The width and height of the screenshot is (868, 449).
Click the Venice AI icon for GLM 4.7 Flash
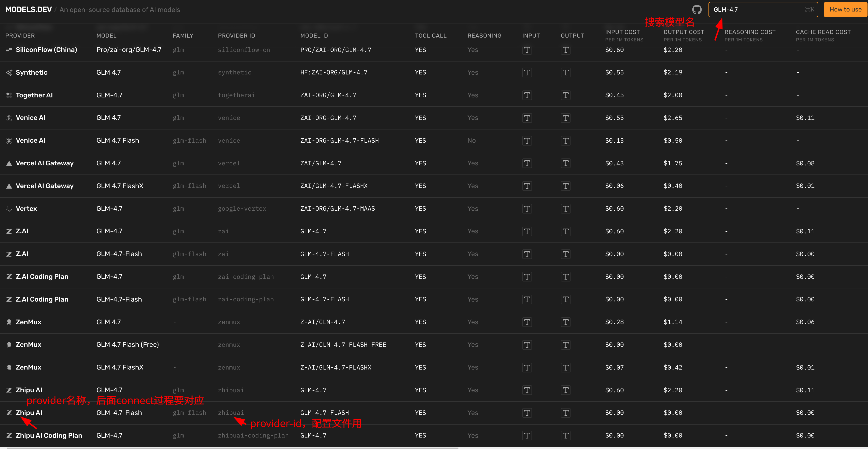pyautogui.click(x=9, y=140)
